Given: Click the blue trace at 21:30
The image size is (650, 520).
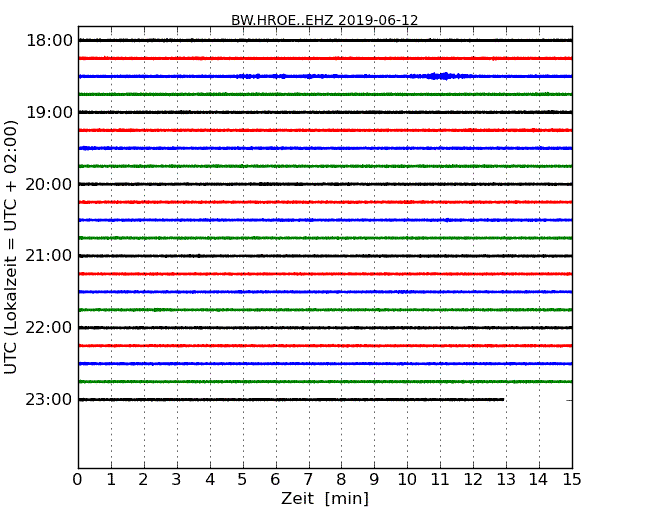Looking at the screenshot, I should click(325, 292).
